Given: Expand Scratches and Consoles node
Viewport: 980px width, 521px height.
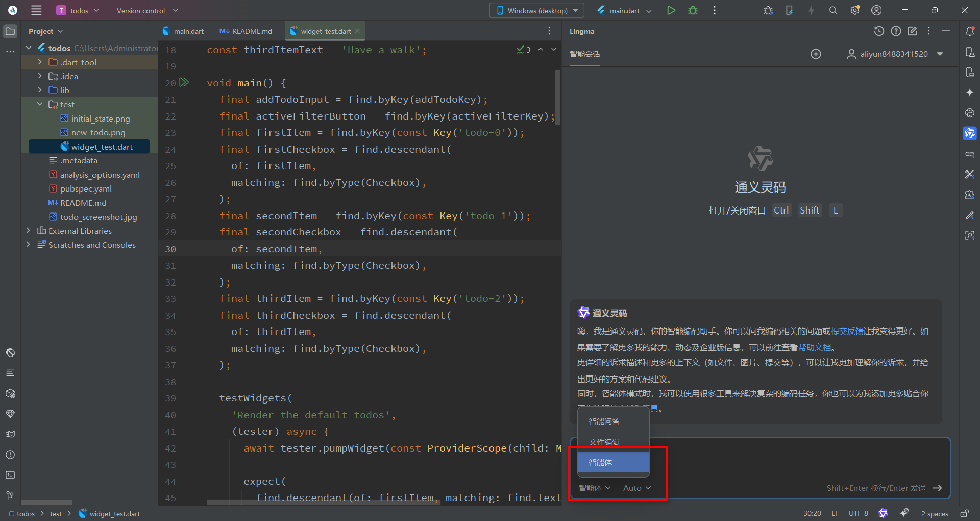Looking at the screenshot, I should point(29,245).
